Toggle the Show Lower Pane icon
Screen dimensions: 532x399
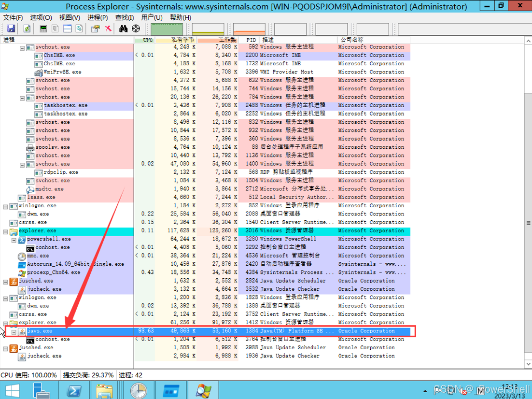click(x=67, y=29)
